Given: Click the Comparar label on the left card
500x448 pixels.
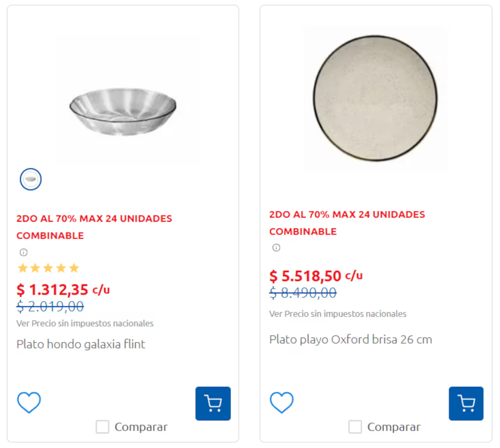Looking at the screenshot, I should [x=141, y=426].
